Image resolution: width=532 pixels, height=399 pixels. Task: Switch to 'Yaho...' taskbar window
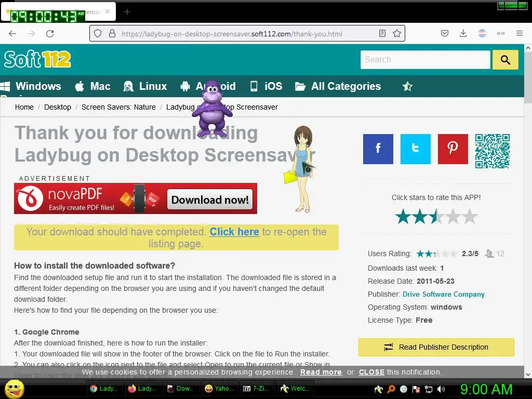tap(220, 389)
